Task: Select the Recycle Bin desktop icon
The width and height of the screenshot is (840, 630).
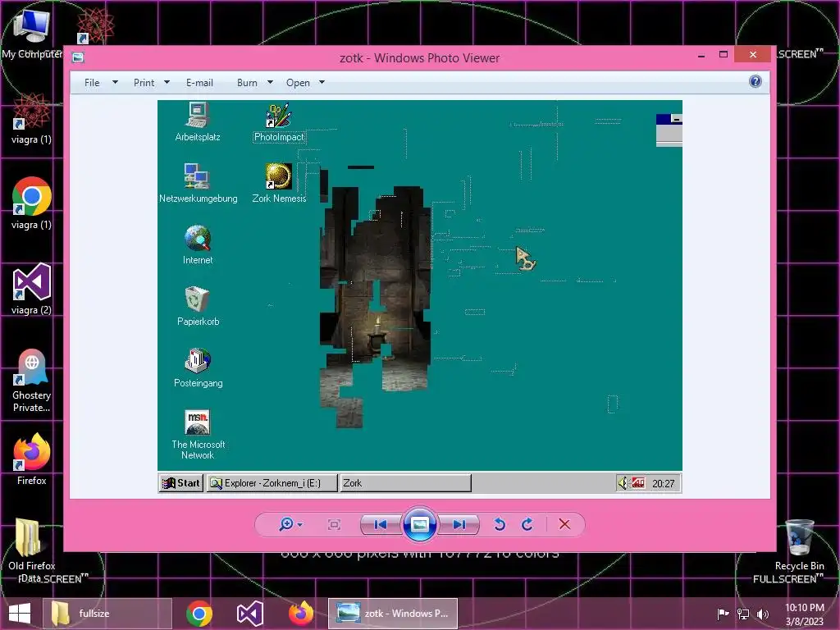Action: [x=799, y=545]
